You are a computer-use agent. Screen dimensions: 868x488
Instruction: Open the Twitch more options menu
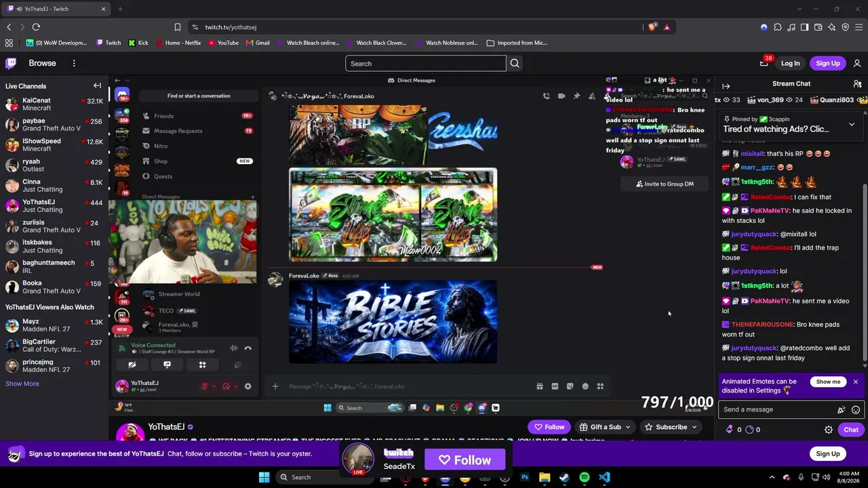pyautogui.click(x=74, y=63)
